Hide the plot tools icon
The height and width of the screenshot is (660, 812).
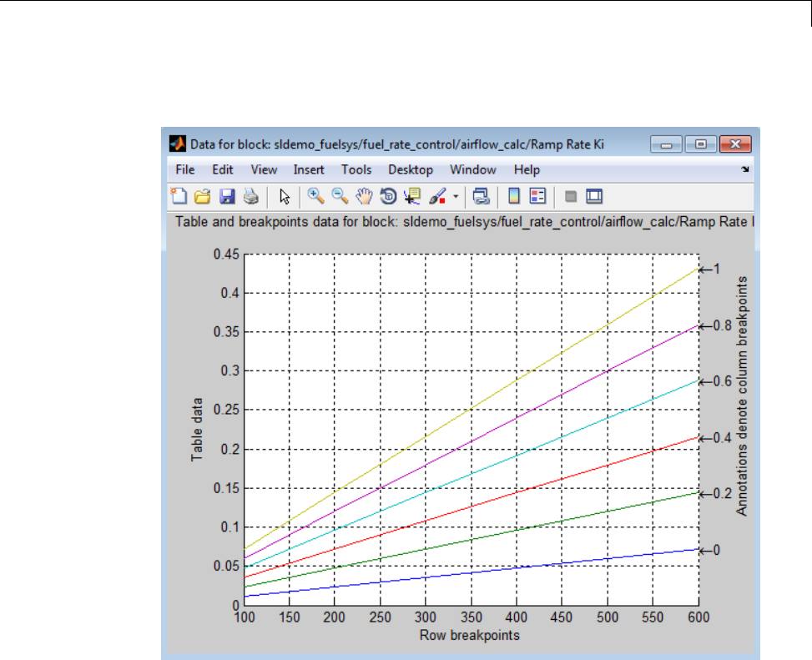pos(571,196)
